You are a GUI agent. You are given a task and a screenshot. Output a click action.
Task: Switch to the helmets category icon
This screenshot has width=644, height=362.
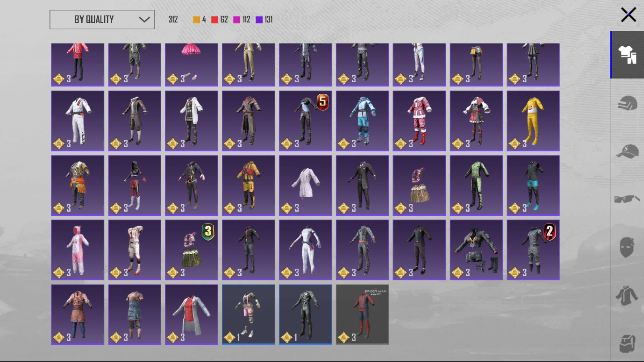(627, 103)
